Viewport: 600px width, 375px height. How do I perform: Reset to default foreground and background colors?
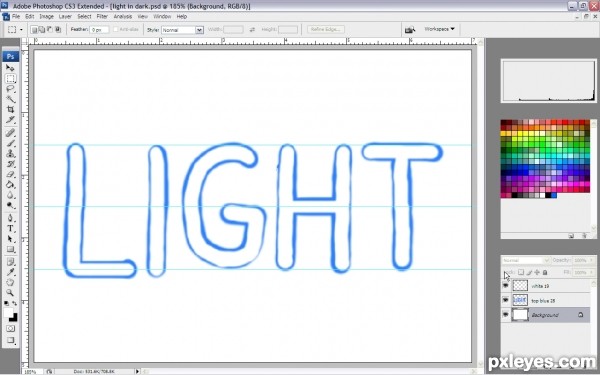[x=7, y=303]
